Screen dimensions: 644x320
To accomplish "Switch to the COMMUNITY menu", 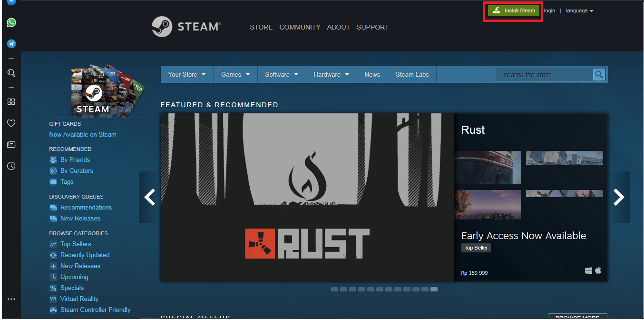I will point(300,27).
